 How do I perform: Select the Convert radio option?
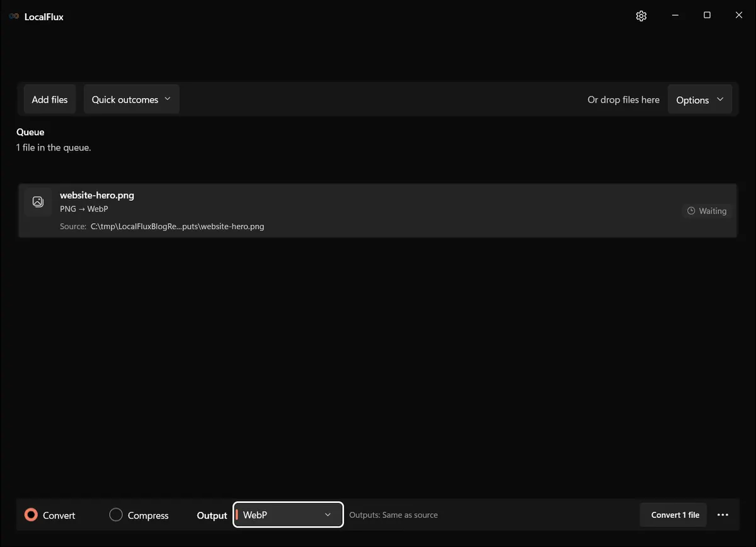pos(50,515)
